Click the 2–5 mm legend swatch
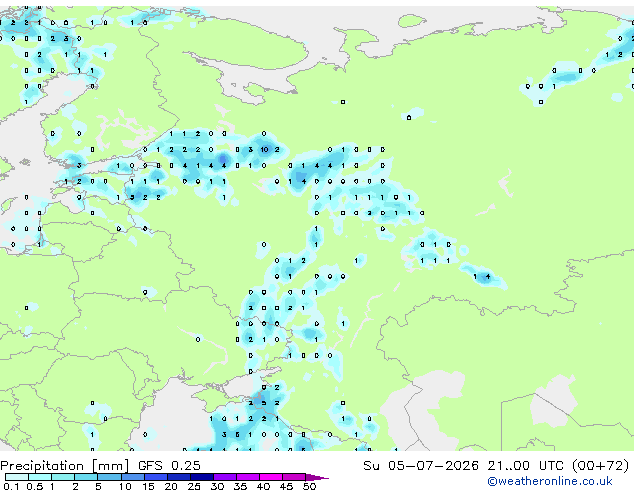 point(86,477)
